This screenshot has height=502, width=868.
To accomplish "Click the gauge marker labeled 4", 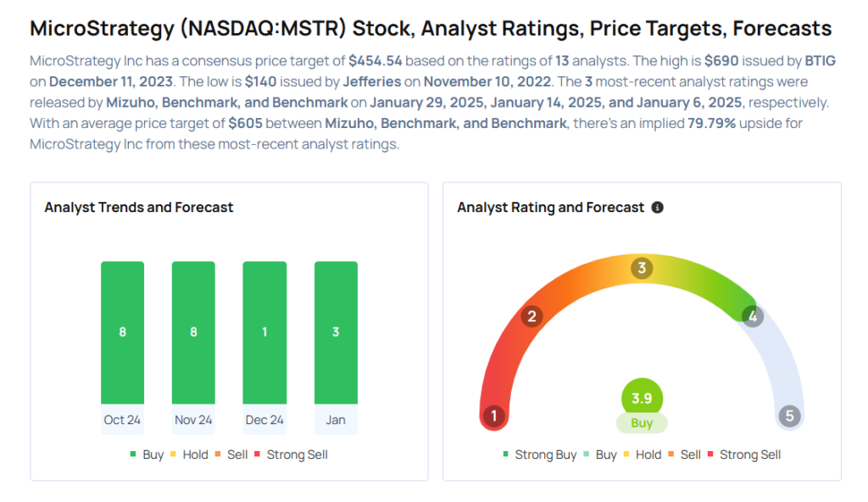I will coord(752,316).
